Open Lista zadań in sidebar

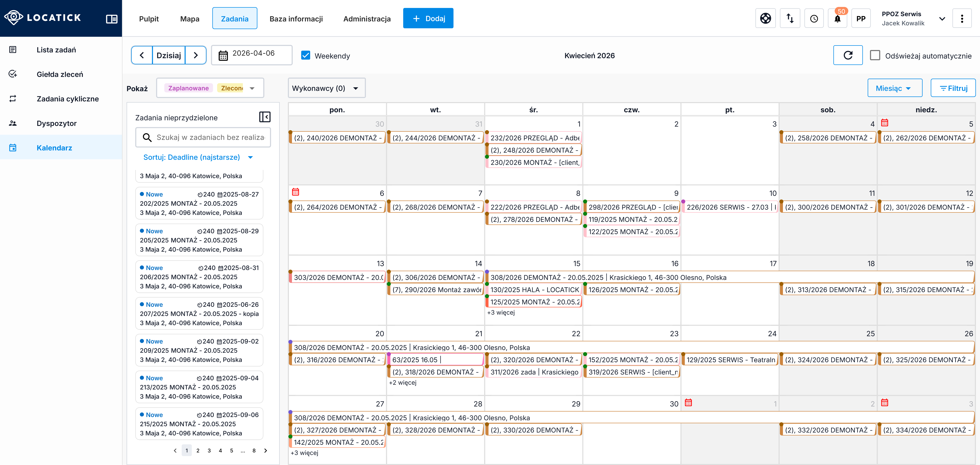[x=61, y=50]
